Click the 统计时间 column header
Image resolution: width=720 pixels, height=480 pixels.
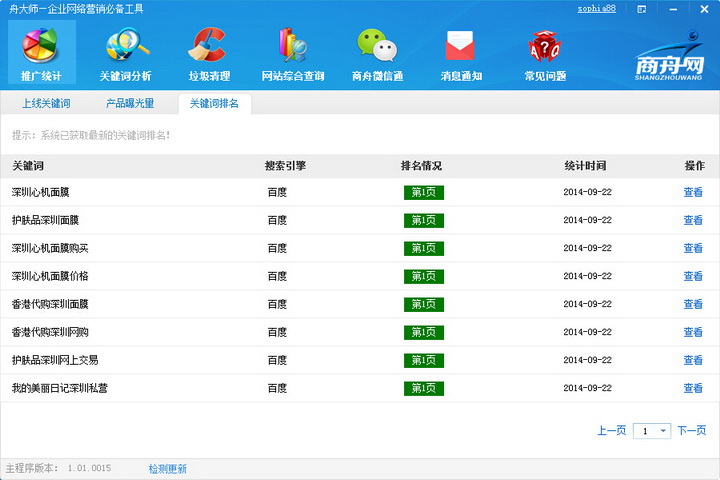coord(585,166)
